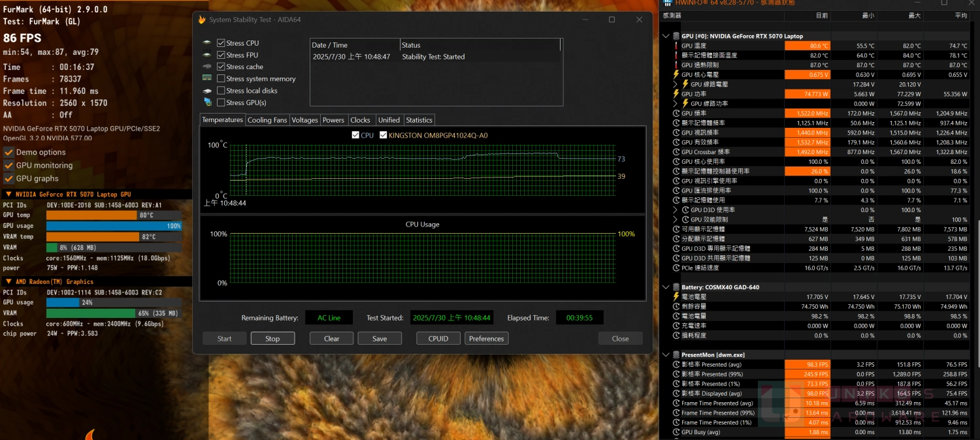The height and width of the screenshot is (440, 980).
Task: Click the 目前 column header in HWiNFO
Action: [x=808, y=15]
